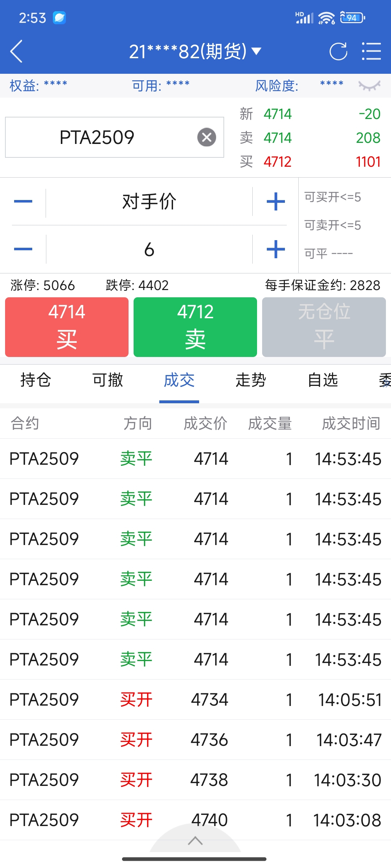This screenshot has width=391, height=868.
Task: Tap the 成交时间 column header
Action: (x=351, y=424)
